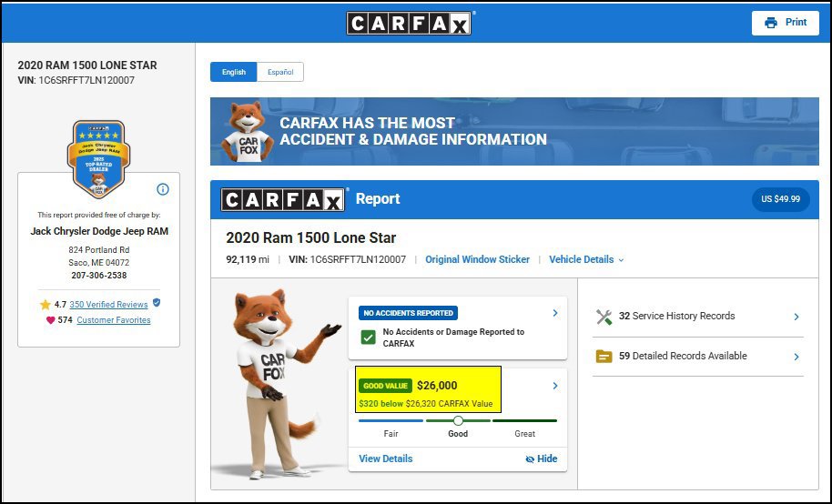Click the verified shield icon beside reviews
Screen dimensions: 832x504
pyautogui.click(x=157, y=302)
